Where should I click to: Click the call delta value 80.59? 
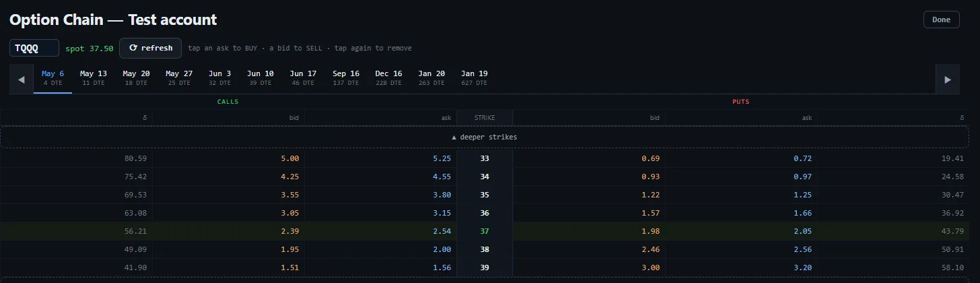tap(136, 158)
